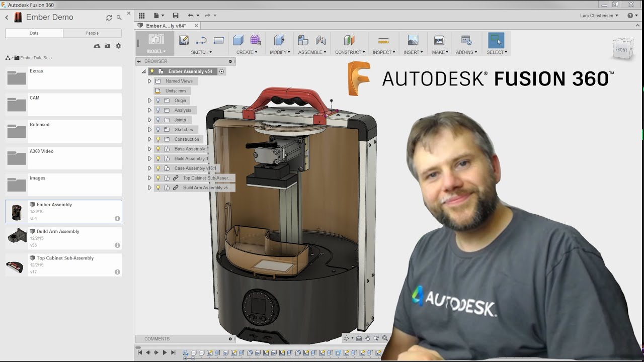Open the CREATE menu
The width and height of the screenshot is (644, 362).
click(247, 52)
